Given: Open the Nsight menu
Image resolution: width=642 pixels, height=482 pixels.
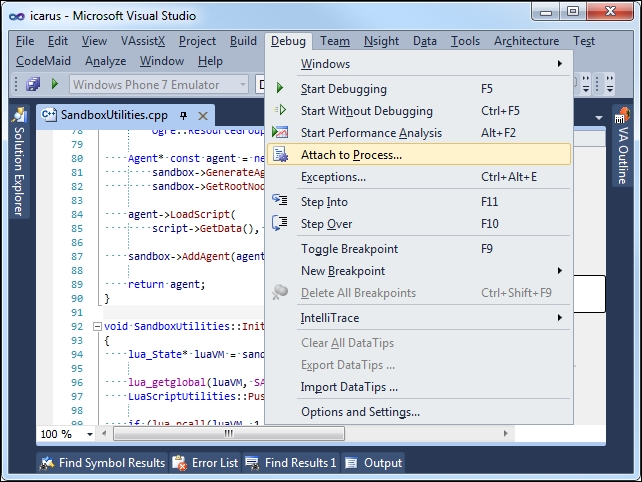Looking at the screenshot, I should [x=381, y=41].
